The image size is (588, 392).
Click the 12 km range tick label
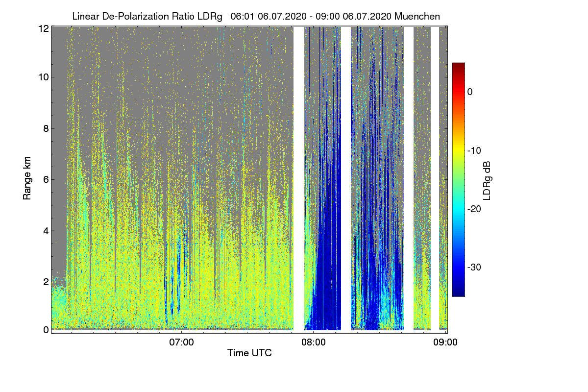click(43, 28)
